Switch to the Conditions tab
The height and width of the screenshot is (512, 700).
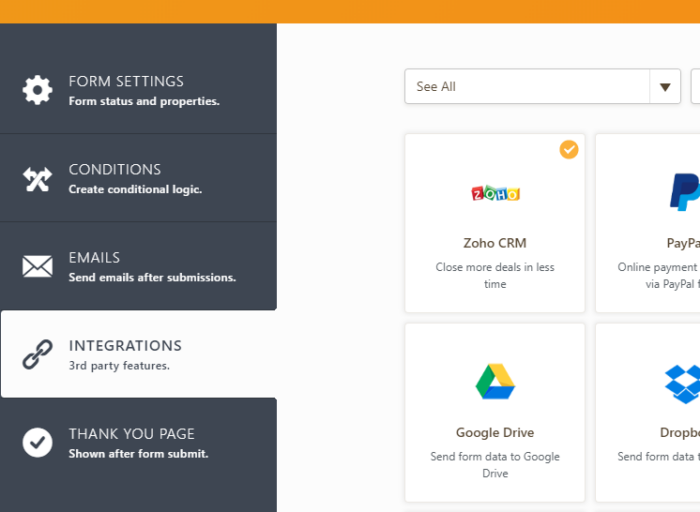(138, 178)
